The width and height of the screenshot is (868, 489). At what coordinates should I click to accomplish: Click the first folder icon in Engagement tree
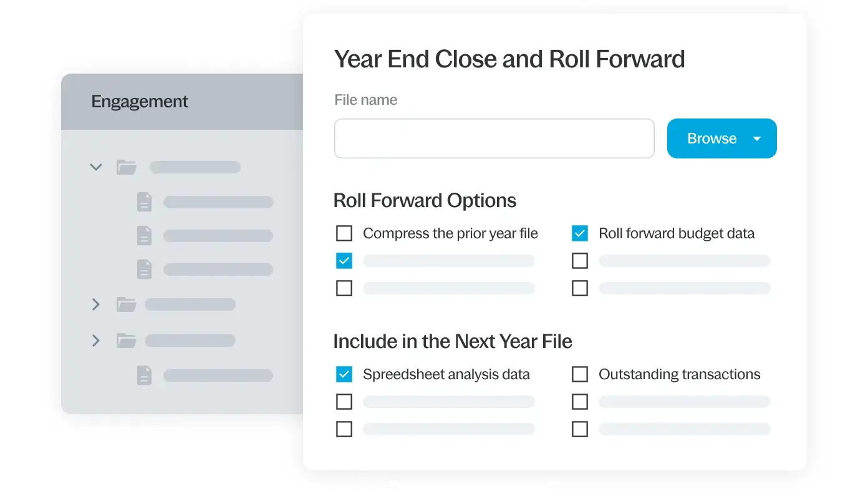127,167
